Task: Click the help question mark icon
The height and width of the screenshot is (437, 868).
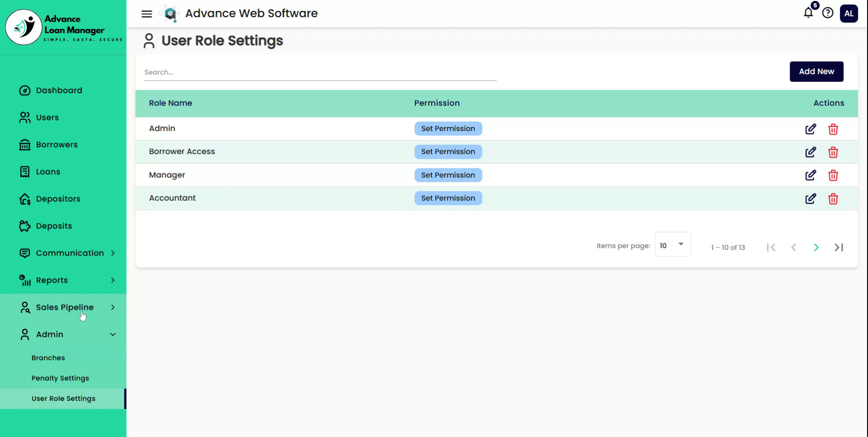Action: (x=828, y=13)
